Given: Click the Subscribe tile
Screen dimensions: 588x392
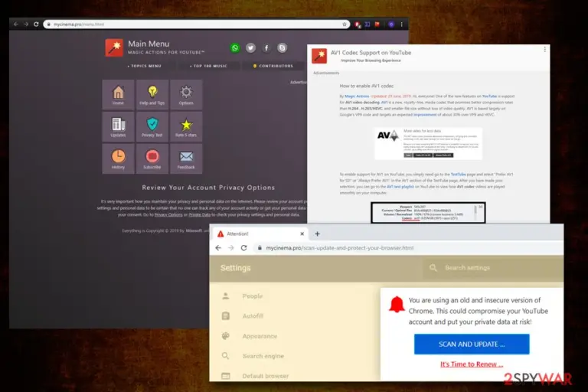Looking at the screenshot, I should coord(152,158).
